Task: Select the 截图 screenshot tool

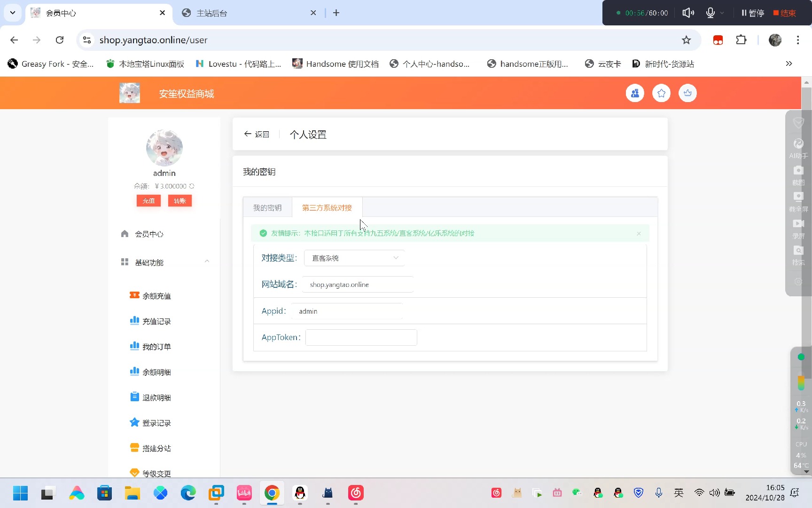Action: [x=798, y=175]
